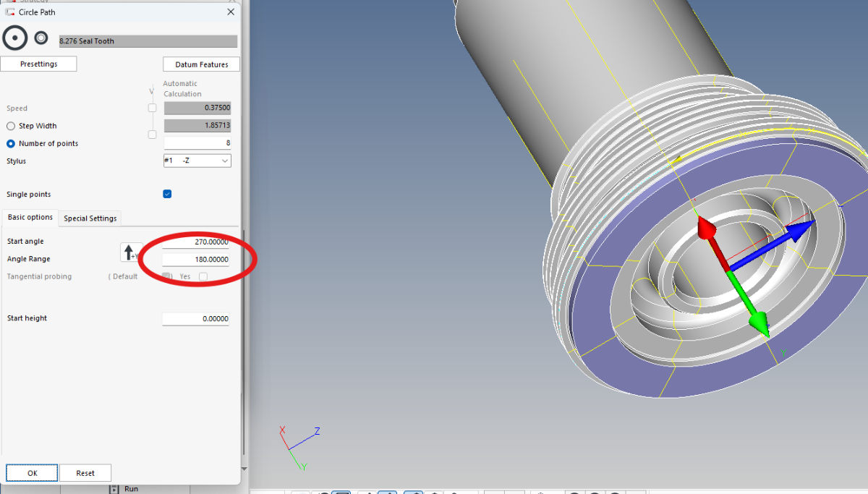
Task: Click the +Y arrow direction button
Action: [130, 252]
